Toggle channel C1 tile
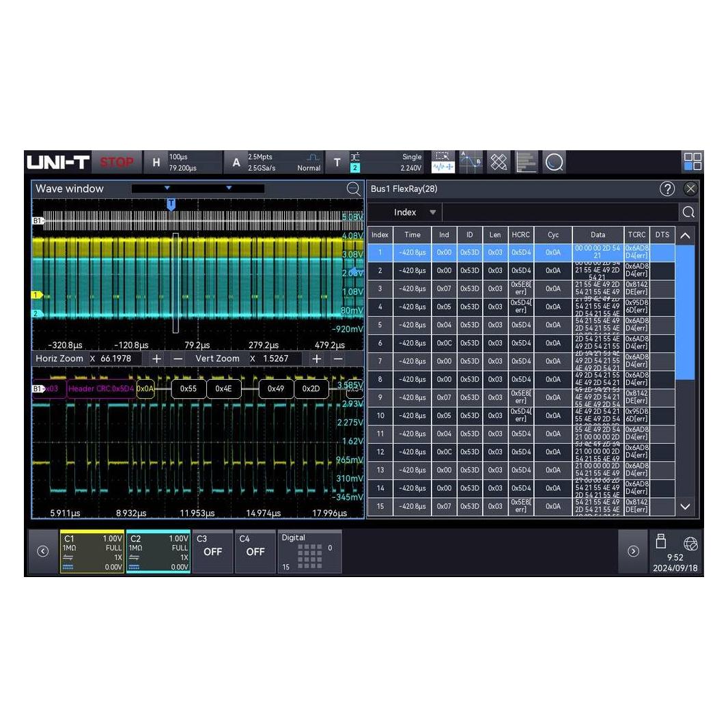This screenshot has width=728, height=728. pos(92,552)
